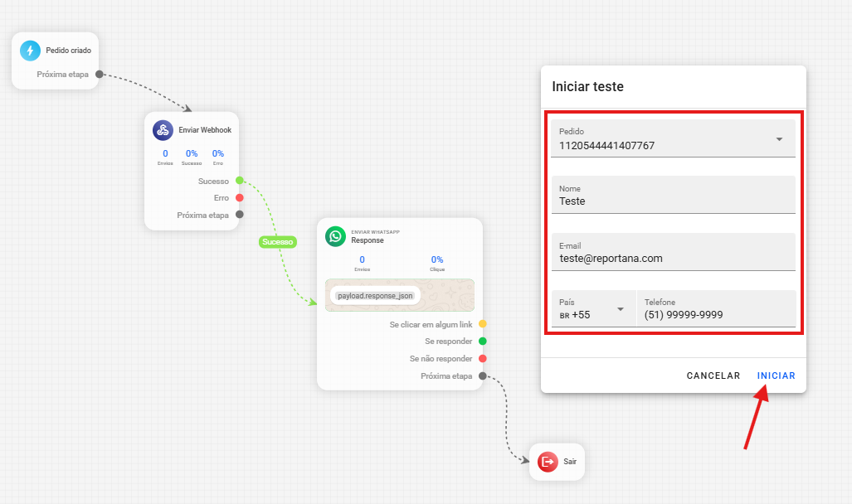
Task: Click the yellow 'Se clicar em algum link' dot
Action: [482, 324]
